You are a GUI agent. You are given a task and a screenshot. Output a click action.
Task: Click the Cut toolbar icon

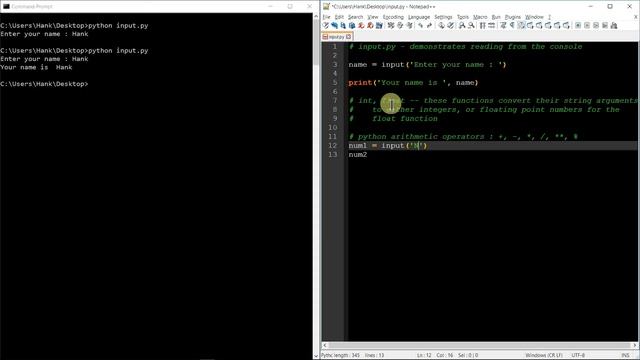pyautogui.click(x=391, y=25)
